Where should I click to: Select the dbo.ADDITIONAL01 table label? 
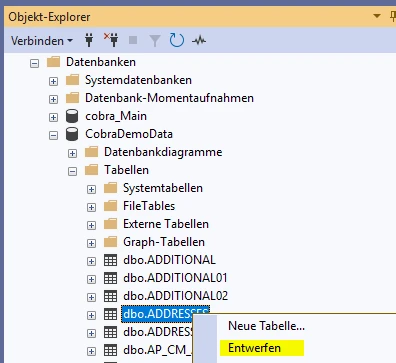pyautogui.click(x=175, y=278)
